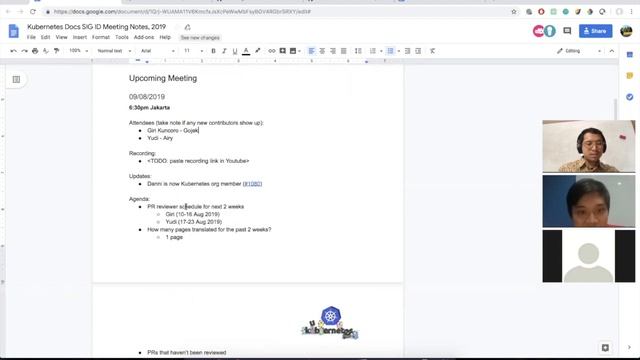Click the Undo icon in toolbar
Viewport: 640px width, 360px height.
[13, 51]
